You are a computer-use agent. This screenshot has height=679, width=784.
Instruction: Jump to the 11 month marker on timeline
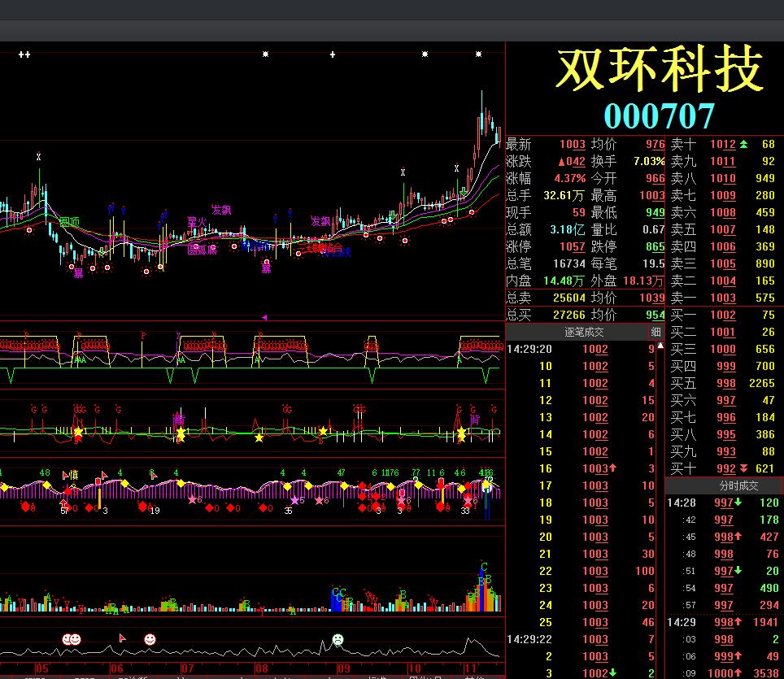[x=470, y=668]
